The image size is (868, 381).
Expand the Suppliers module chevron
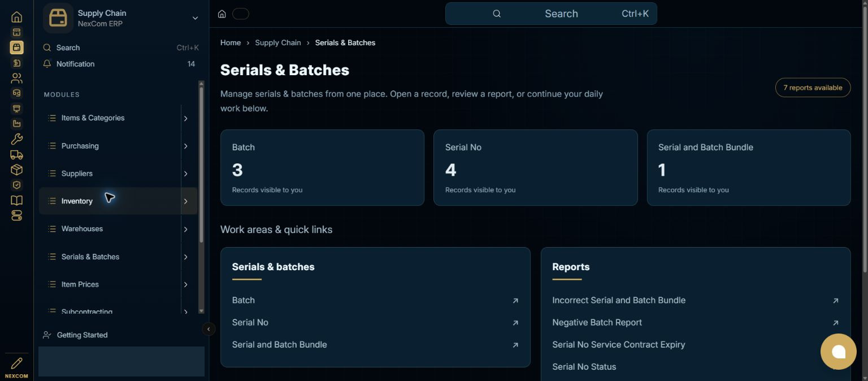(x=185, y=174)
